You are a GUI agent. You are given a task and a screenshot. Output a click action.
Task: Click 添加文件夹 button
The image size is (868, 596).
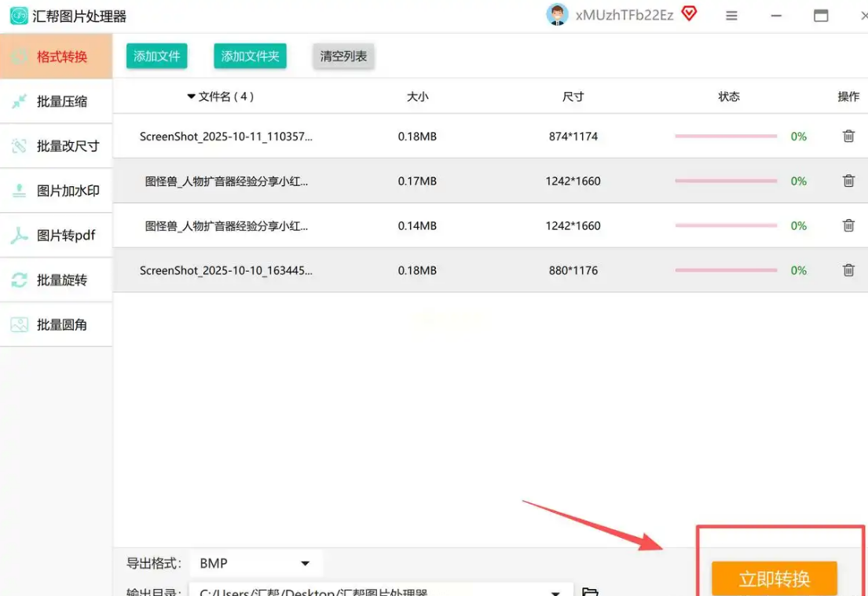click(251, 56)
